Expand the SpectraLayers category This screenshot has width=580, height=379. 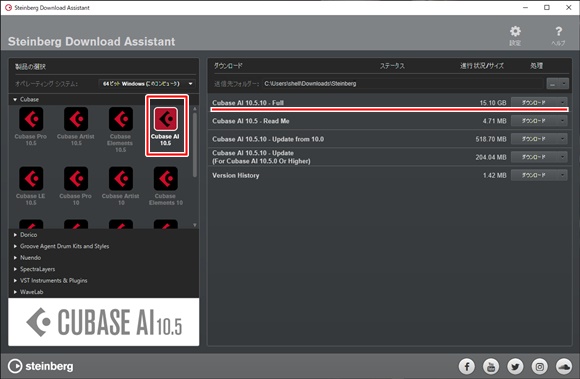click(x=15, y=269)
